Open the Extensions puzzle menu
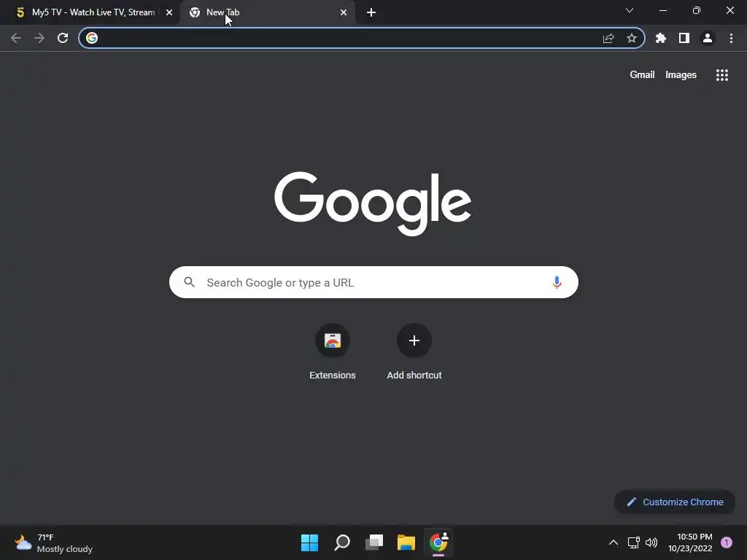The image size is (747, 560). [x=661, y=38]
